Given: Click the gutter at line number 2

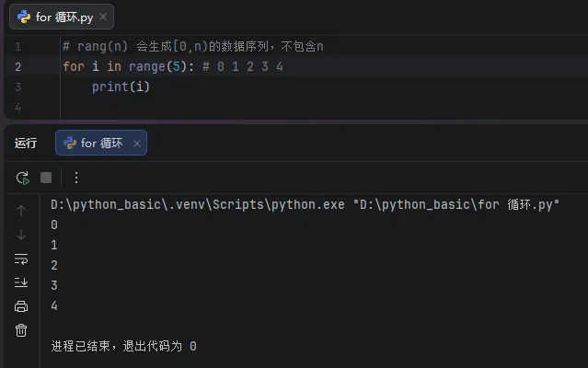Looking at the screenshot, I should pyautogui.click(x=18, y=66).
